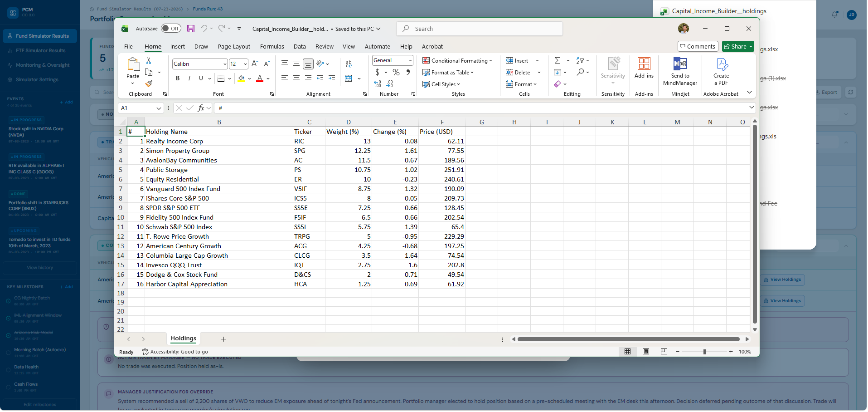Apply Underline formatting

(201, 78)
